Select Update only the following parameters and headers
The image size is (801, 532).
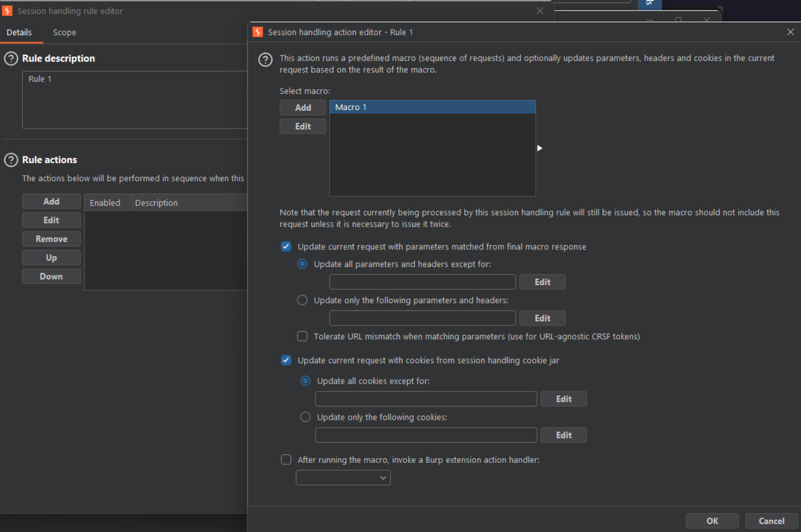point(302,300)
